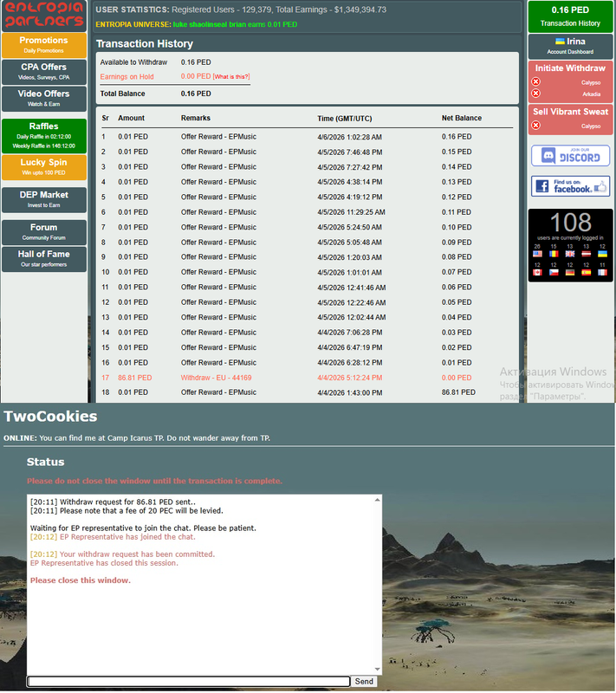Click the TwoCookies title
This screenshot has height=693, width=616.
50,417
